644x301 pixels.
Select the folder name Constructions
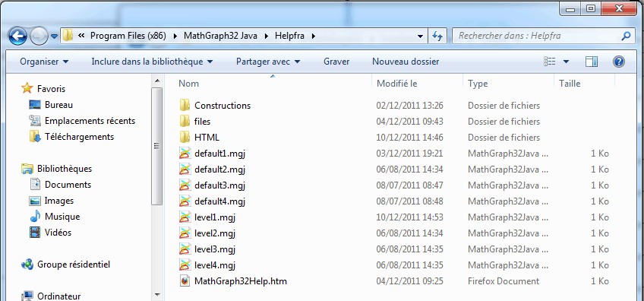(223, 105)
